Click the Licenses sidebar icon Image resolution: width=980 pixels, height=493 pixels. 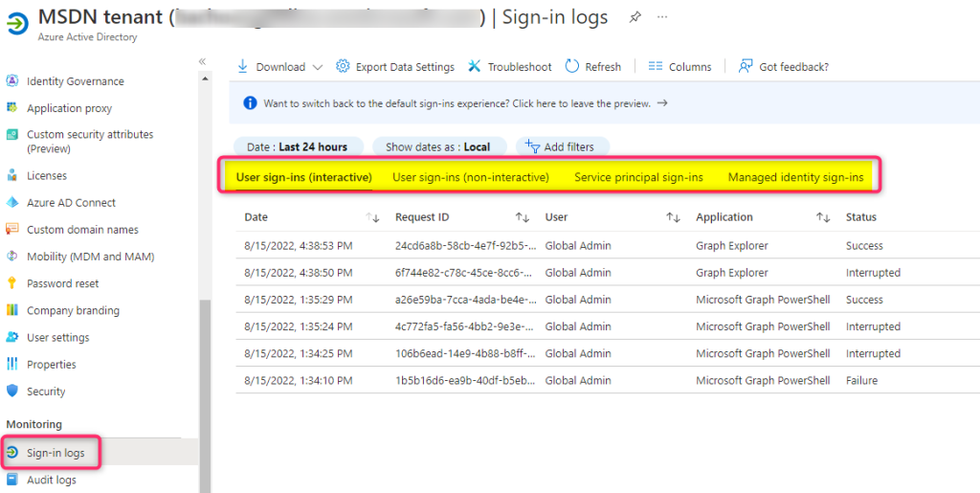click(x=11, y=175)
